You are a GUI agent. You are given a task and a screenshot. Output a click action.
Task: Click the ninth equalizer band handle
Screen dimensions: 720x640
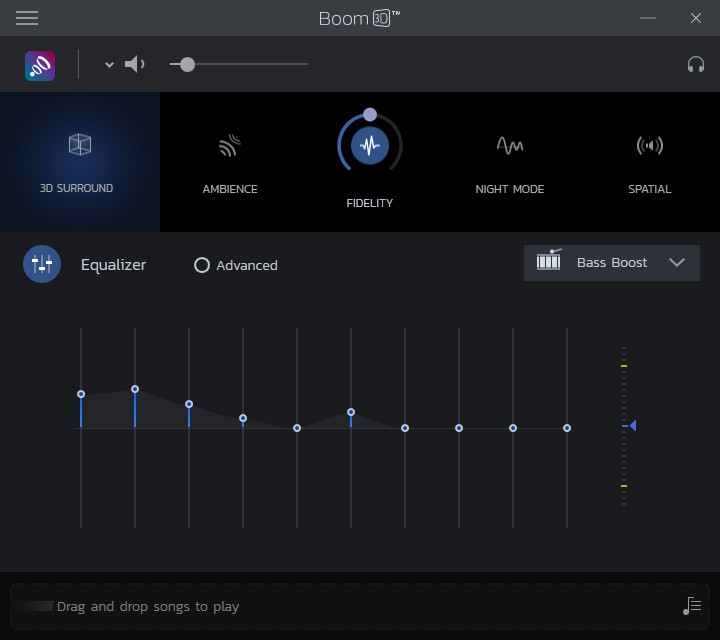click(513, 428)
